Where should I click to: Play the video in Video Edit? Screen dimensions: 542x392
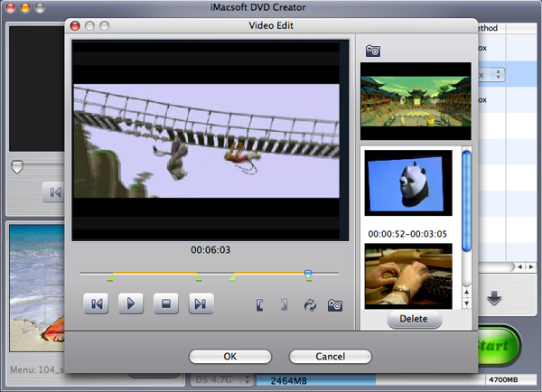[x=131, y=303]
